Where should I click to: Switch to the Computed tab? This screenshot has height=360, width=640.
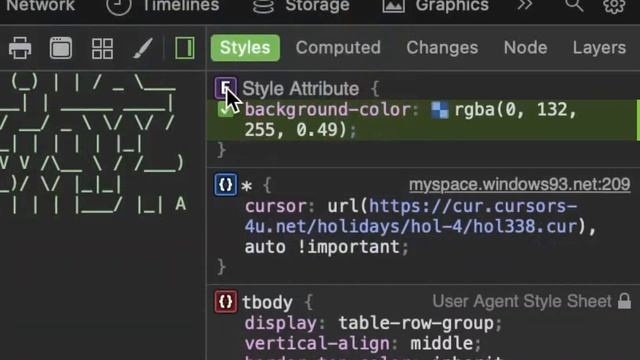click(338, 48)
